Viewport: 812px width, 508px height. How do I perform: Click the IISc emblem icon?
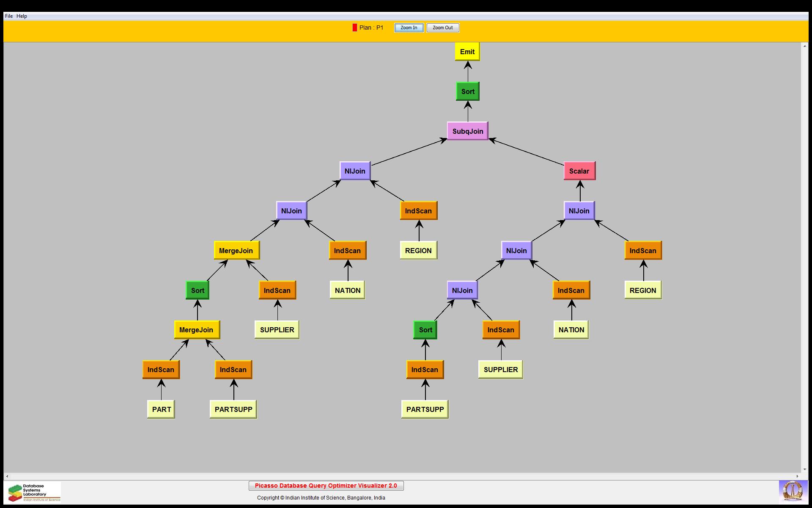(x=793, y=491)
